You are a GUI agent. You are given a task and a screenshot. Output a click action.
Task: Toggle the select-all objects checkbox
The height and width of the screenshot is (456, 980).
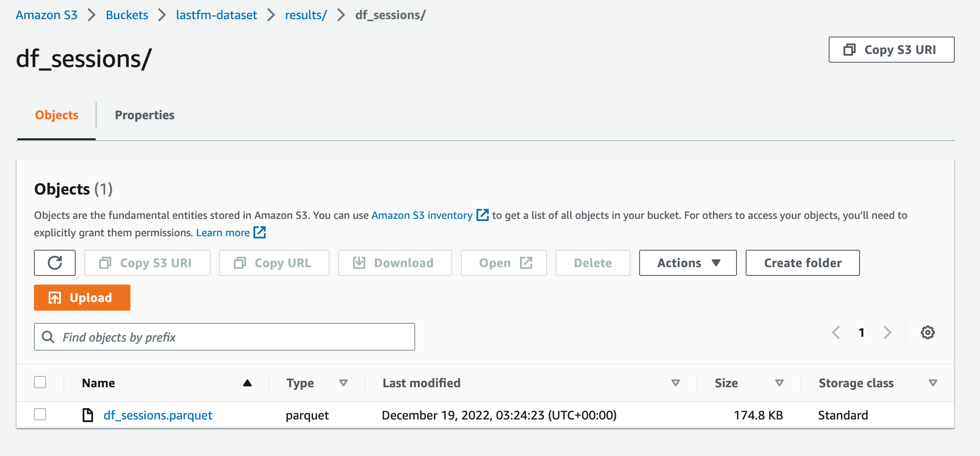[x=40, y=382]
